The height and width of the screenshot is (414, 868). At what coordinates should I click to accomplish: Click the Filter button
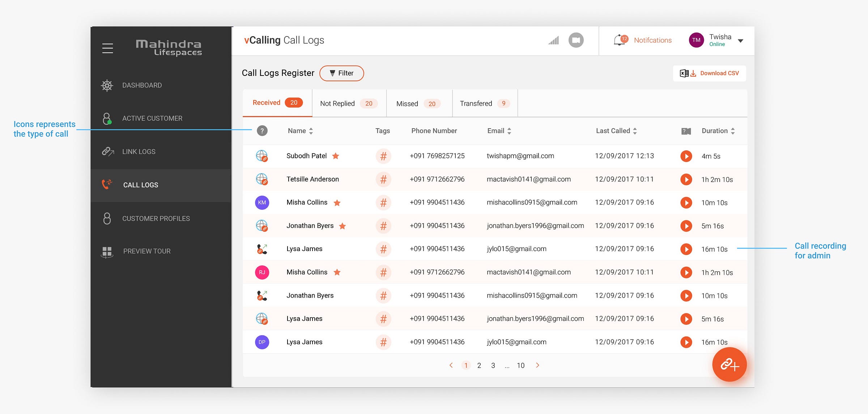341,73
